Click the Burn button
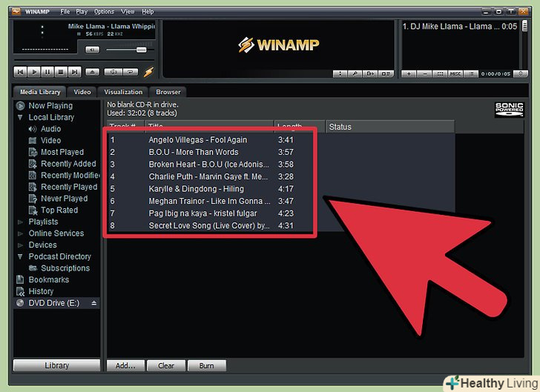 coord(207,366)
